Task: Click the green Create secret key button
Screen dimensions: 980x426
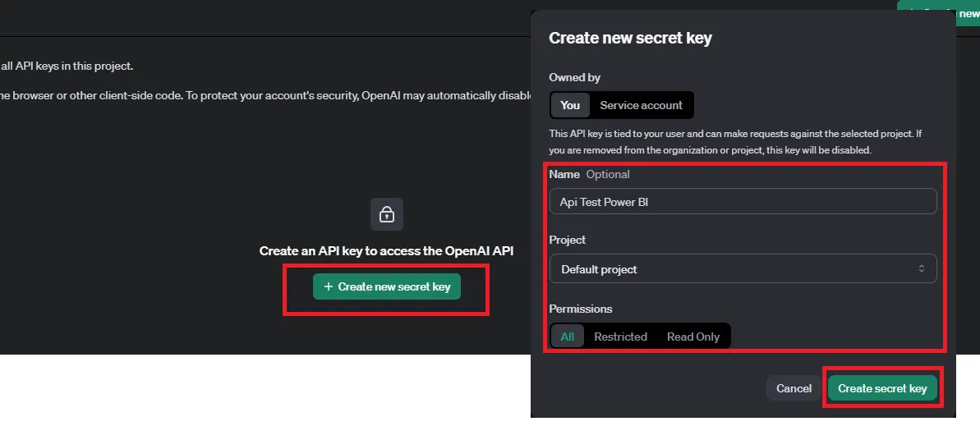Action: click(882, 388)
